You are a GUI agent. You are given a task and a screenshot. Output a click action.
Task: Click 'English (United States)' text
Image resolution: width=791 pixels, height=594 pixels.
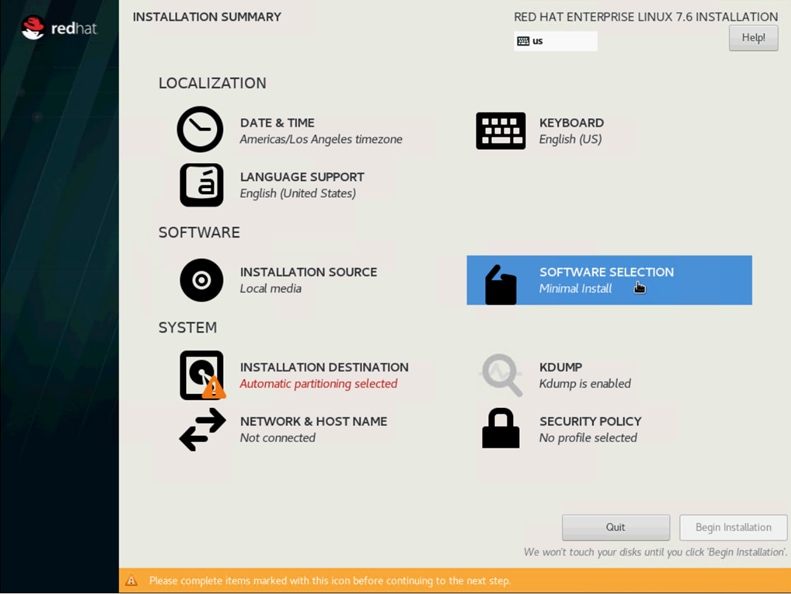tap(298, 193)
